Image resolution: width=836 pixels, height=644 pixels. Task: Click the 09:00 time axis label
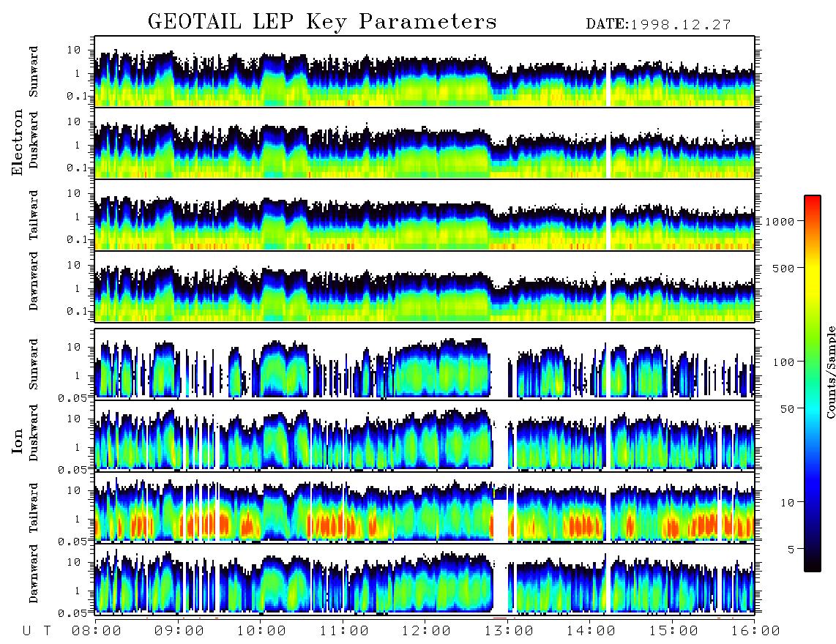tap(179, 631)
